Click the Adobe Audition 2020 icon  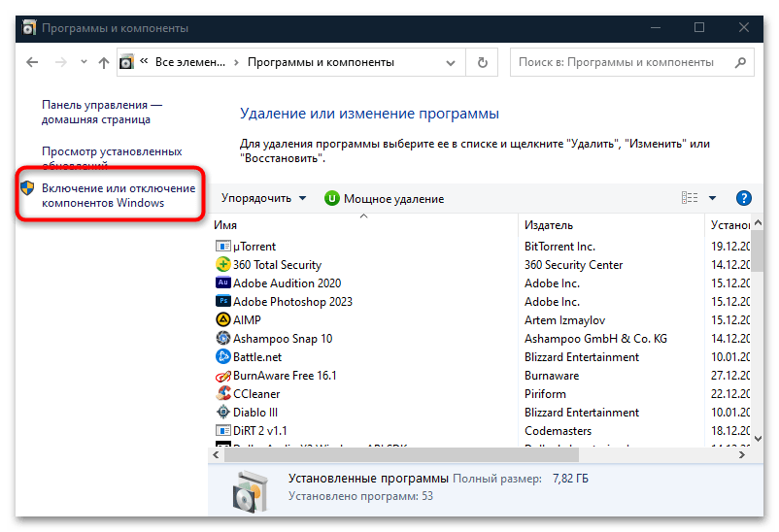(223, 283)
